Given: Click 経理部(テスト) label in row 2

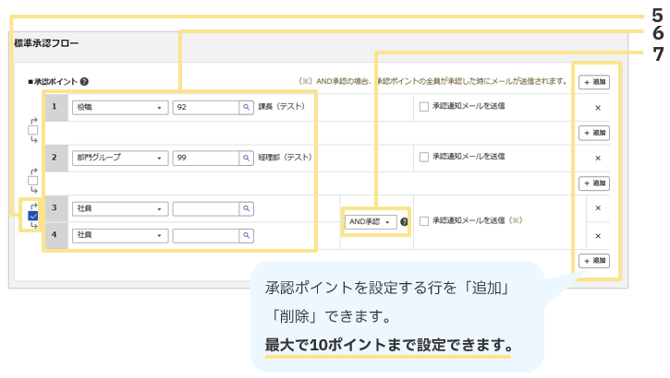Looking at the screenshot, I should pos(285,157).
